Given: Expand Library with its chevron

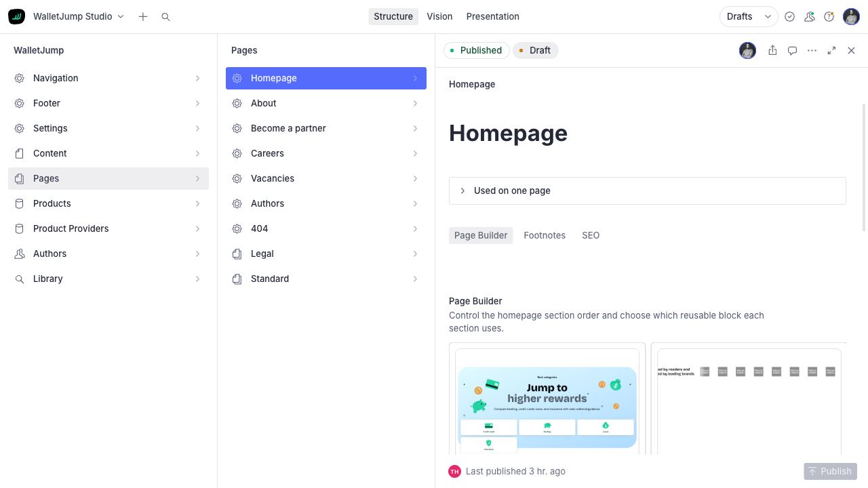Looking at the screenshot, I should (197, 279).
